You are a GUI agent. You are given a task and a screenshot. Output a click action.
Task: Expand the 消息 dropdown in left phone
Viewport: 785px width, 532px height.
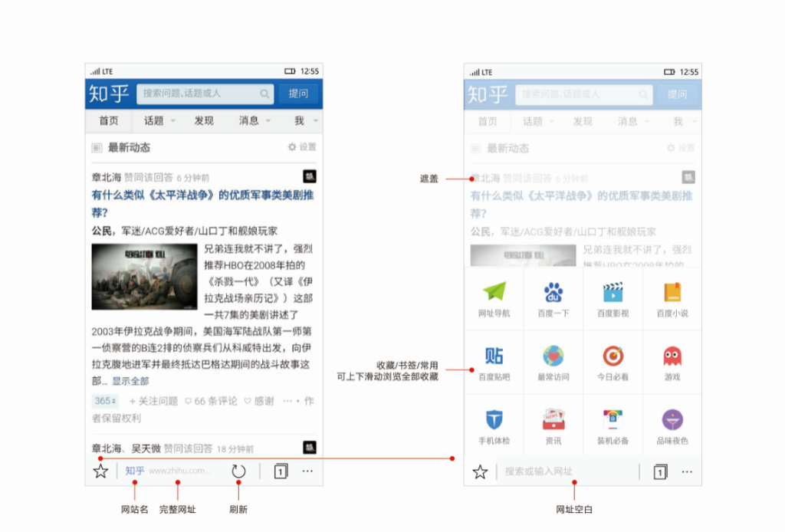coord(255,121)
